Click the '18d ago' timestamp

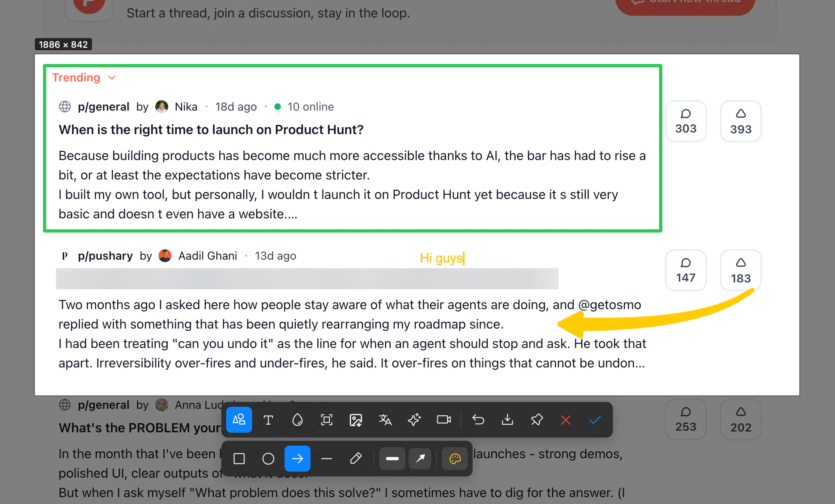point(236,107)
